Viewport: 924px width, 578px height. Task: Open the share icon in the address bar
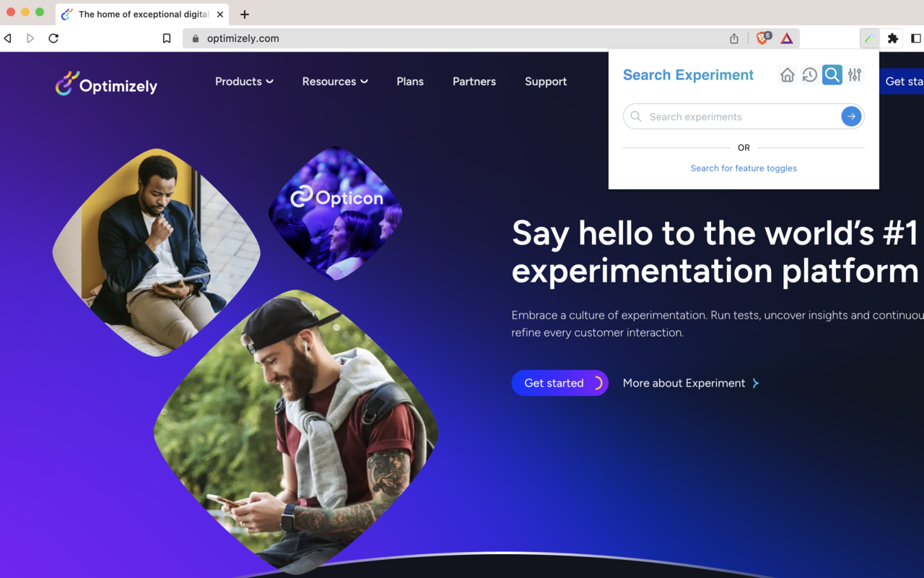pyautogui.click(x=734, y=38)
